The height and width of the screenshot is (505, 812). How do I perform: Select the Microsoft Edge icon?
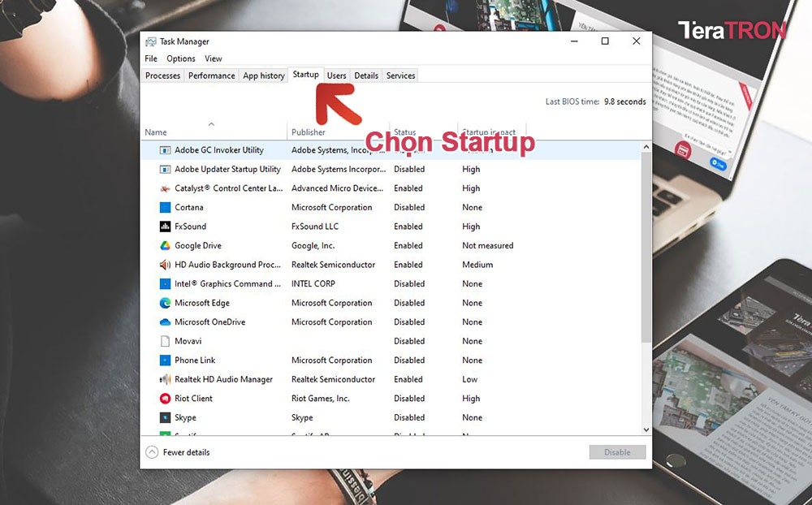(165, 303)
